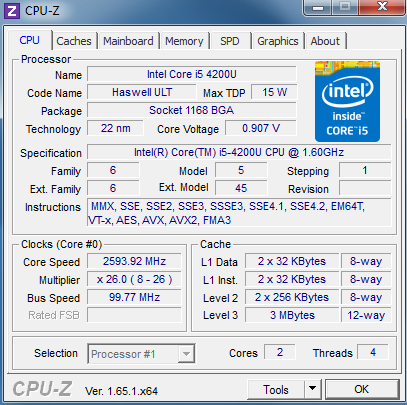Expand the Processor #1 selection combo box
Image resolution: width=407 pixels, height=405 pixels.
point(141,354)
